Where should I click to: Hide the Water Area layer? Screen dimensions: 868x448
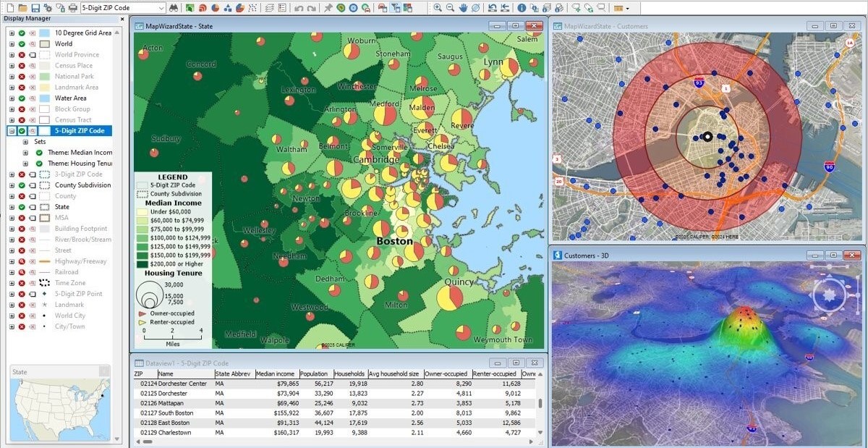[x=22, y=98]
